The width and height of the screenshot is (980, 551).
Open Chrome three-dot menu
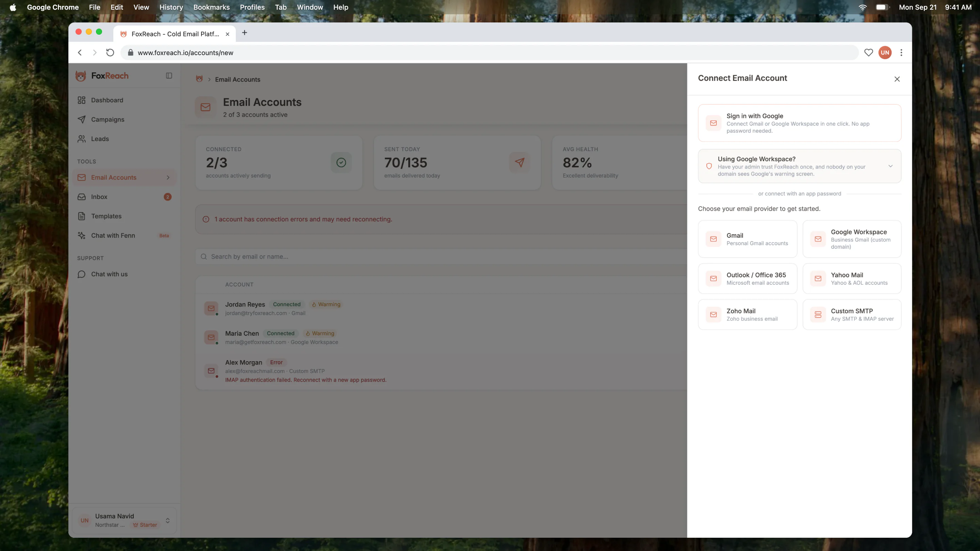pos(901,53)
